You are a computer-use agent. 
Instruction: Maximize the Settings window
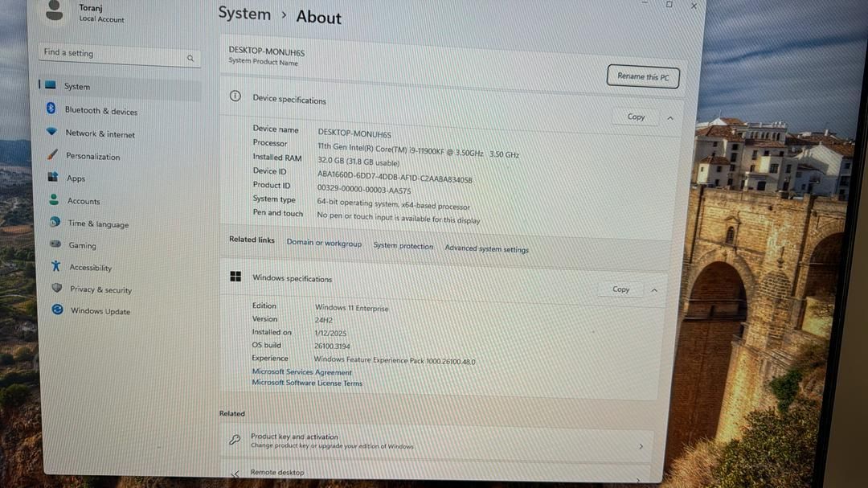669,5
